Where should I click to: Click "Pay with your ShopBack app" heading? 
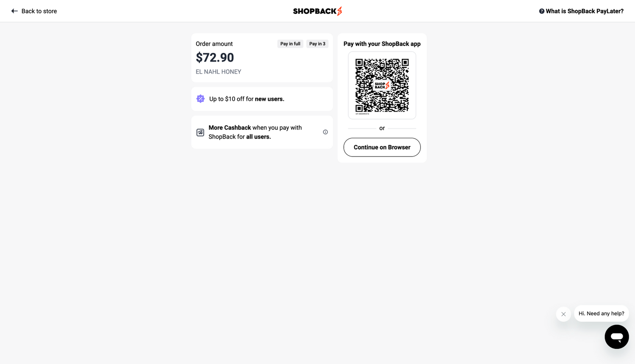tap(382, 44)
